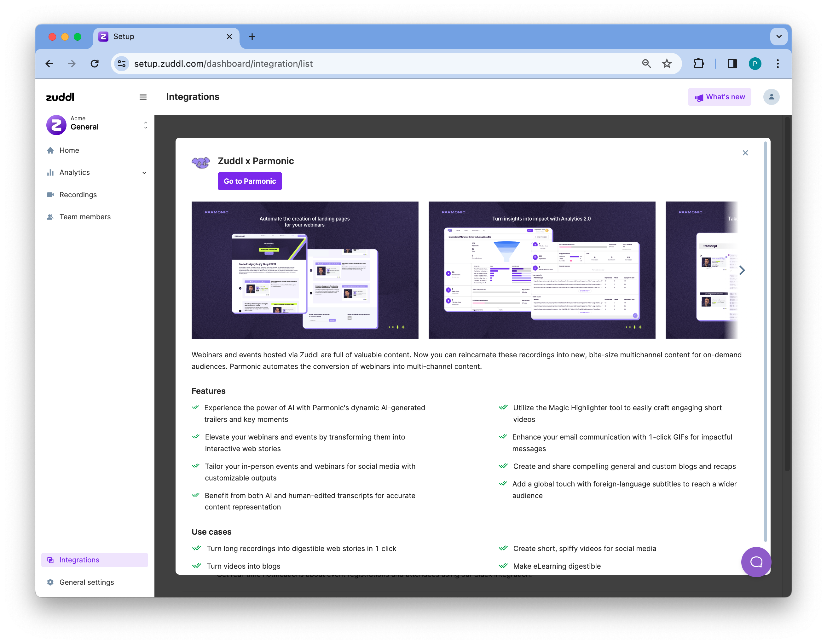
Task: Click the Integrations page heading
Action: (193, 97)
